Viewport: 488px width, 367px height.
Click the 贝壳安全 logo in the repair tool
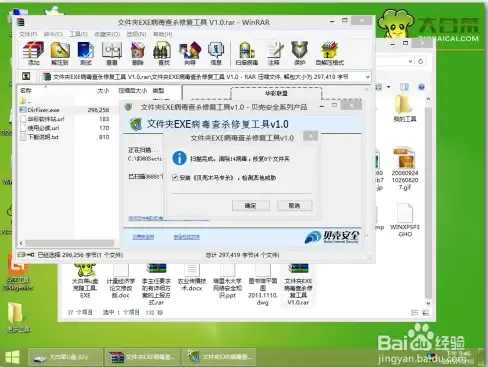[x=332, y=237]
